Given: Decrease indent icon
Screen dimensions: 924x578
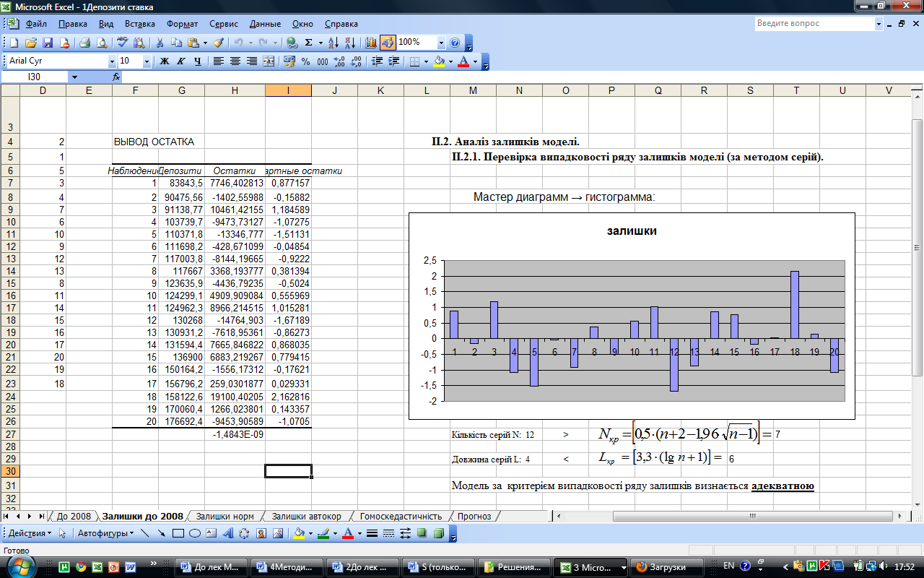Looking at the screenshot, I should (377, 61).
